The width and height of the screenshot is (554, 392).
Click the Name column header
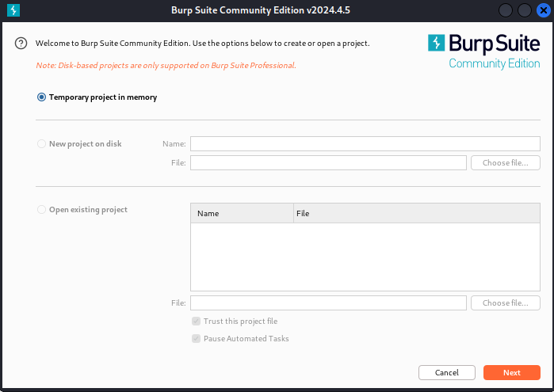tap(241, 214)
